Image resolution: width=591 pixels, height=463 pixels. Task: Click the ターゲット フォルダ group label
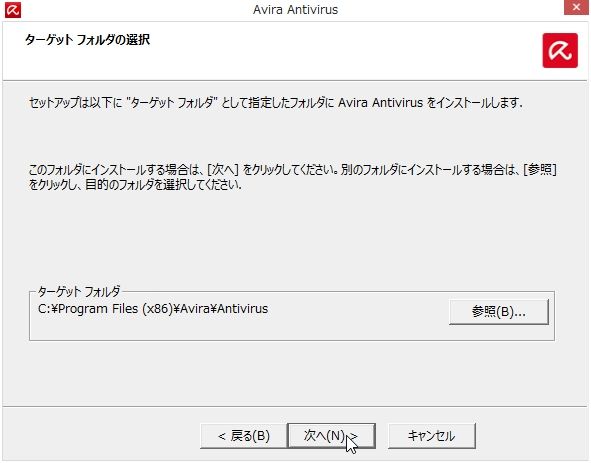[x=79, y=291]
